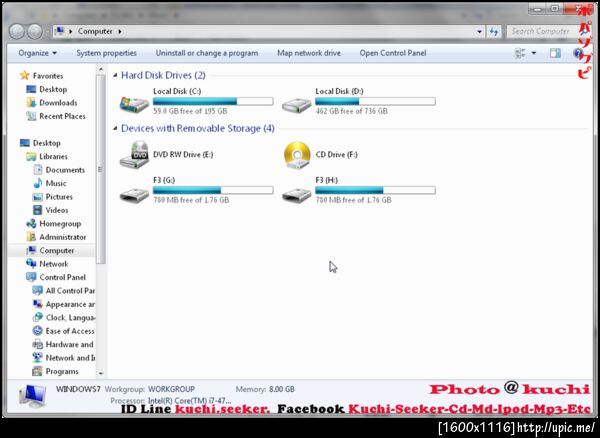Viewport: 600px width, 438px height.
Task: Select Network and Internet in tree
Action: [x=70, y=358]
